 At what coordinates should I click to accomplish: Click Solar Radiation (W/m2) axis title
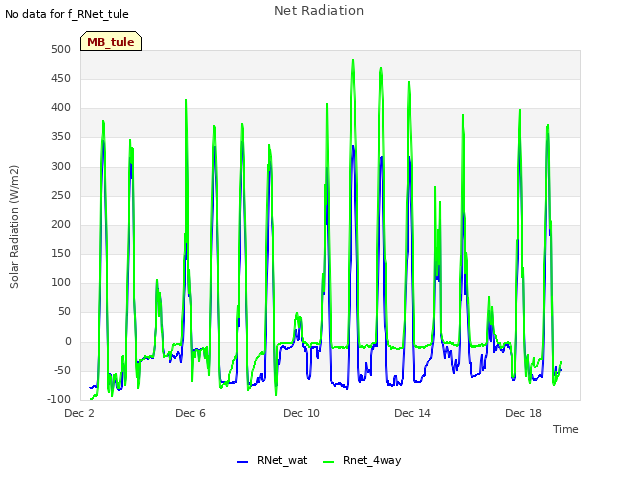click(14, 227)
